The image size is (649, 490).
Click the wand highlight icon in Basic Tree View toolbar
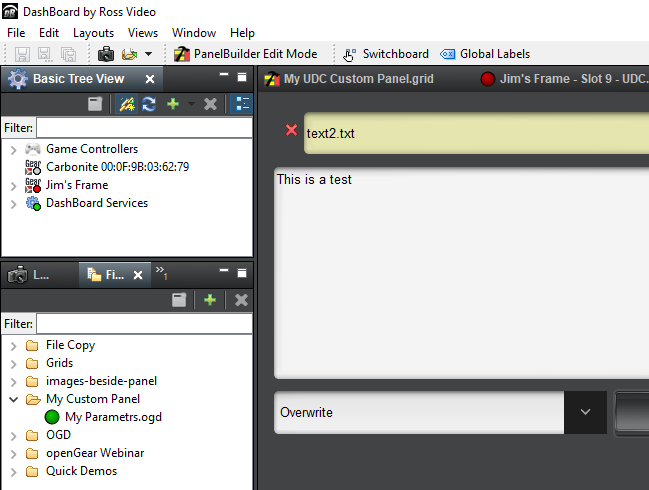tap(127, 104)
